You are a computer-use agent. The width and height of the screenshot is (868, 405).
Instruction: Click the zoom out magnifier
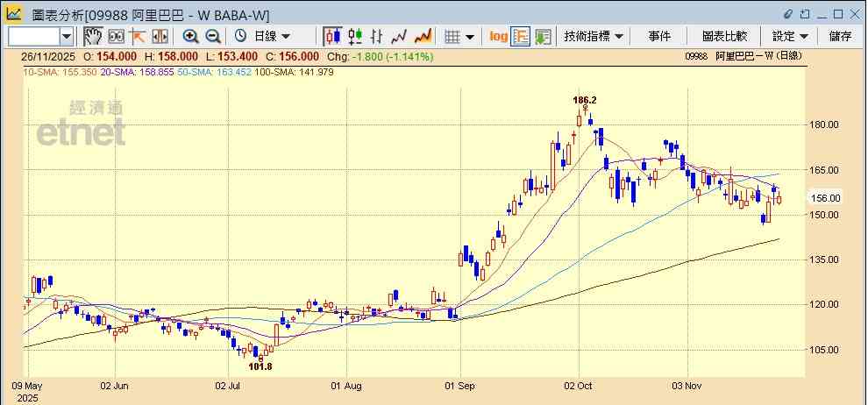[x=212, y=36]
